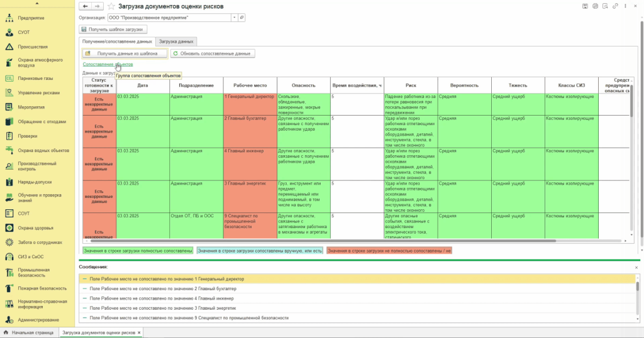The height and width of the screenshot is (338, 644).
Task: Open the Предприятие section icon
Action: (x=9, y=18)
